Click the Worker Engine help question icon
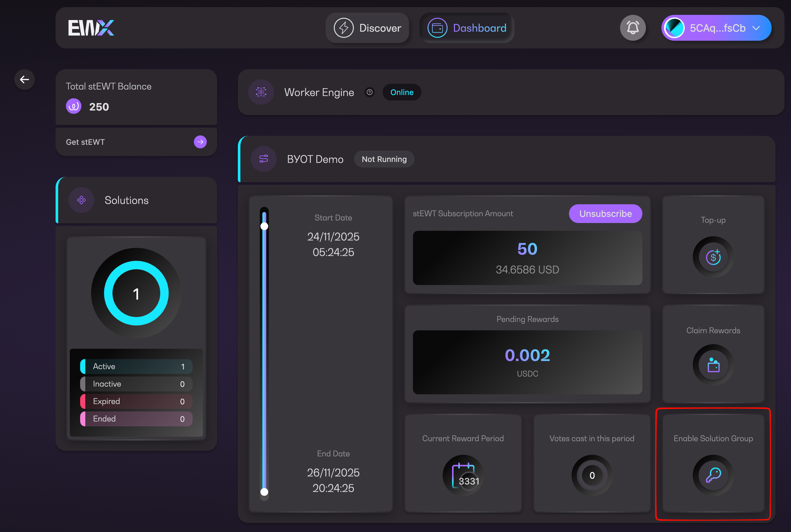 (x=370, y=92)
